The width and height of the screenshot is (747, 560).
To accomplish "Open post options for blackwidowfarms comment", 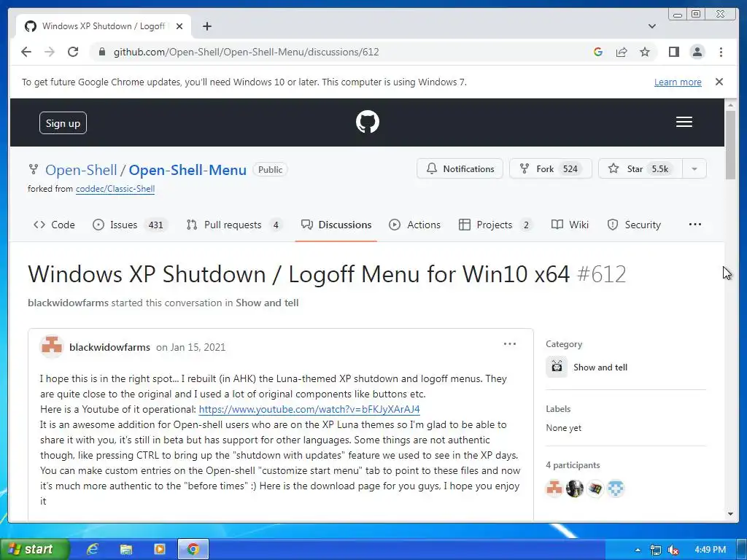I will (509, 344).
